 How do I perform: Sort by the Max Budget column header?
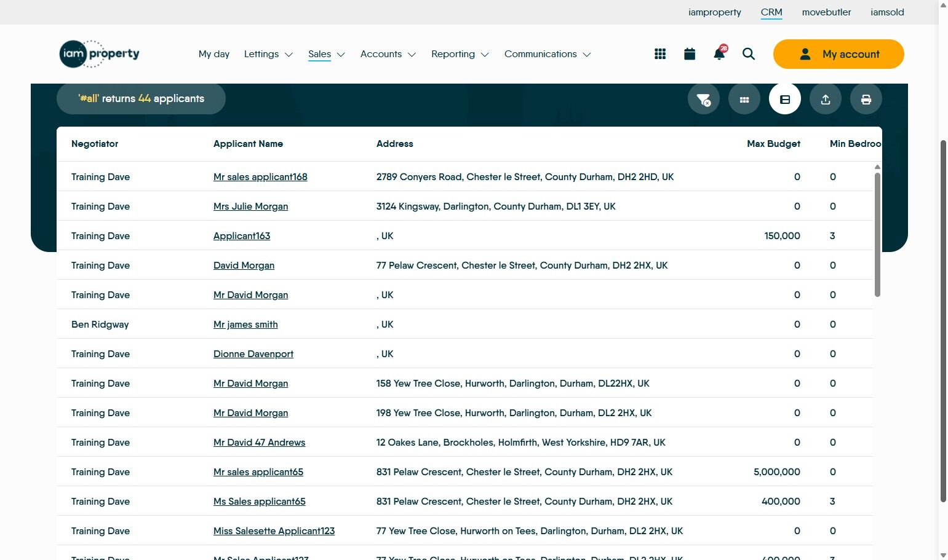point(773,144)
